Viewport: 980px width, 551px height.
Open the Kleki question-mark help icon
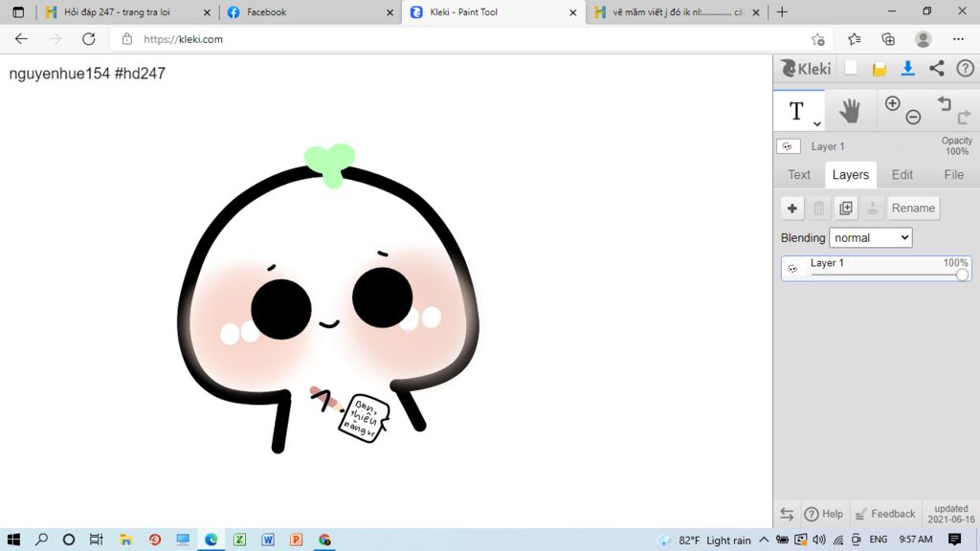coord(965,68)
